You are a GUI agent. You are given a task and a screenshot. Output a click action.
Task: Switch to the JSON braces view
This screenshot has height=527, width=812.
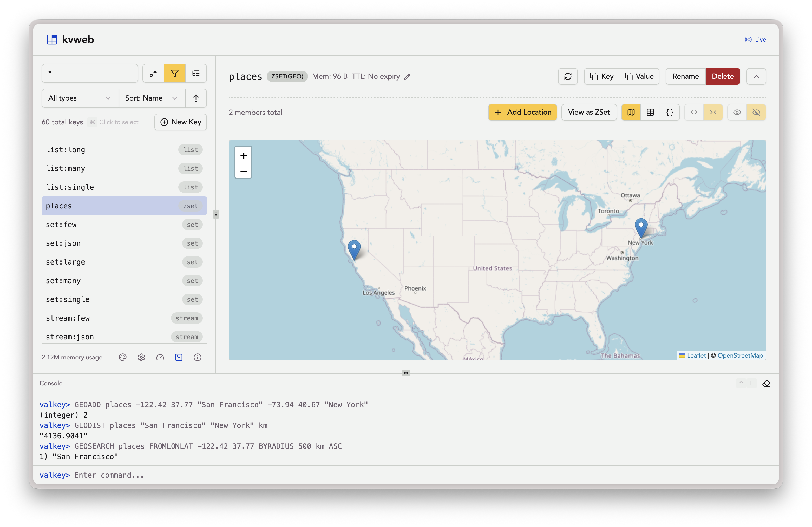tap(670, 112)
